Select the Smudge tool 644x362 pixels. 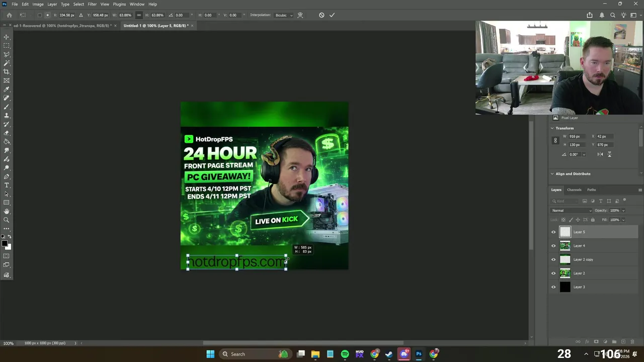coord(7,150)
